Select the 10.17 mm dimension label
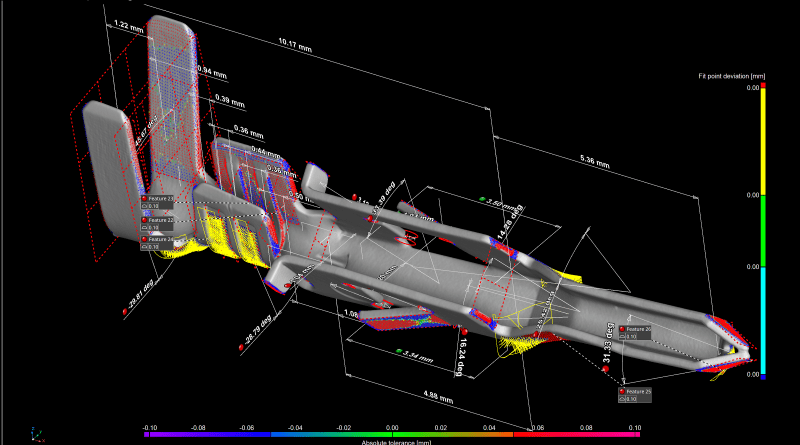The height and width of the screenshot is (445, 800). [x=295, y=45]
